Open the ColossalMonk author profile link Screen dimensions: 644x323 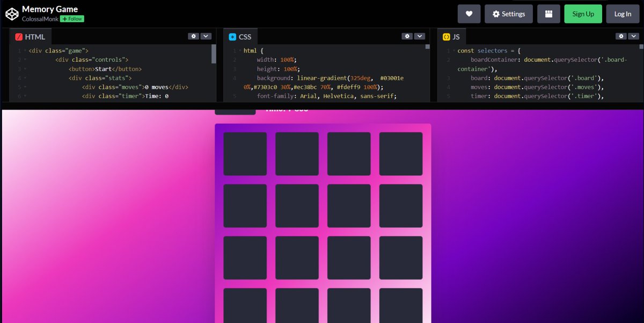40,19
